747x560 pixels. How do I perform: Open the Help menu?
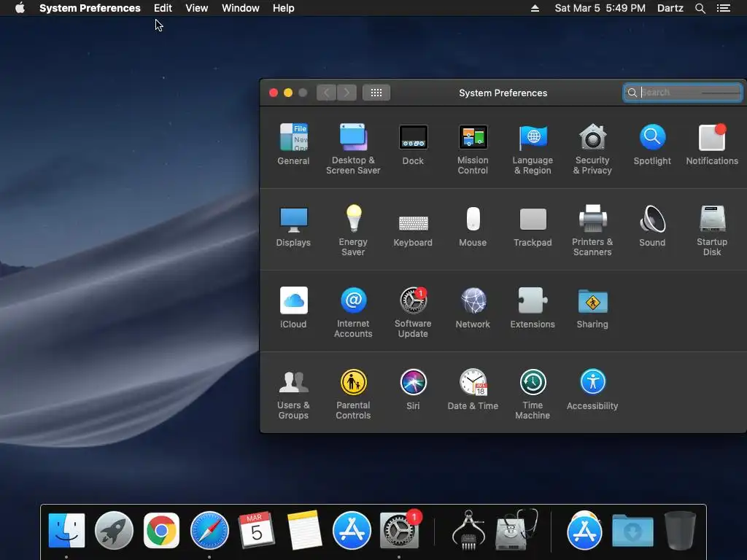pos(284,8)
